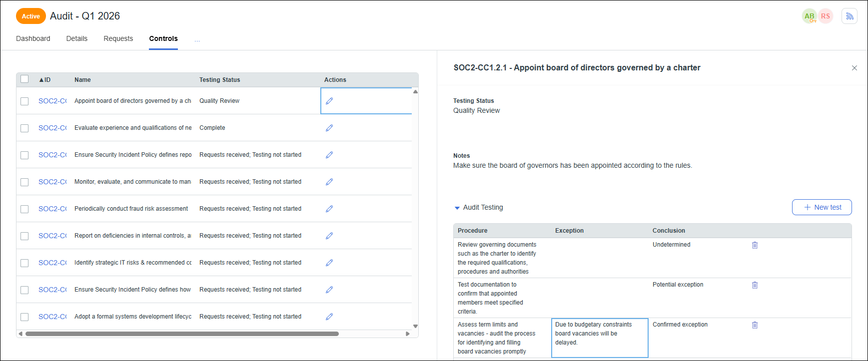Click pencil icon for the Complete status row
The height and width of the screenshot is (361, 868).
click(x=329, y=128)
